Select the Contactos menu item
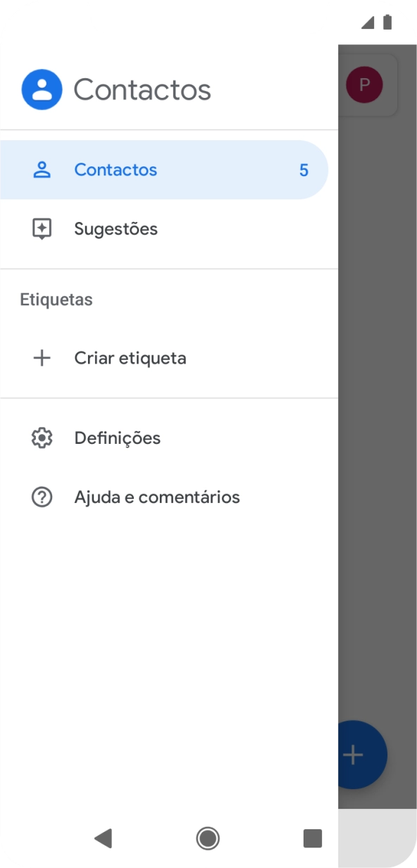 pos(115,169)
